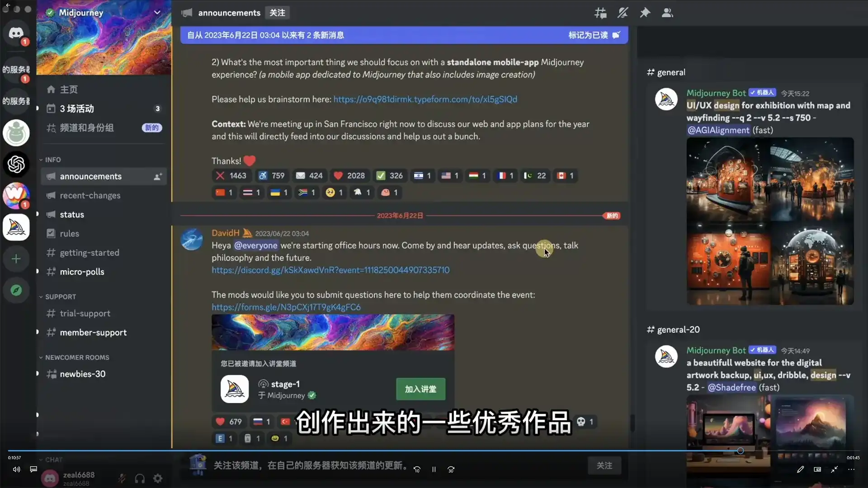Image resolution: width=868 pixels, height=488 pixels.
Task: Collapse the SUPPORT channel category
Action: point(60,296)
